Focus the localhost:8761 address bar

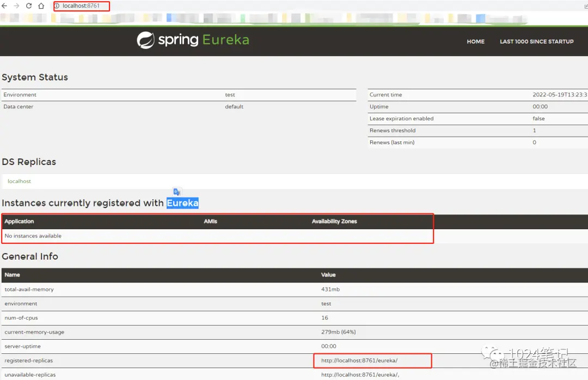point(81,6)
